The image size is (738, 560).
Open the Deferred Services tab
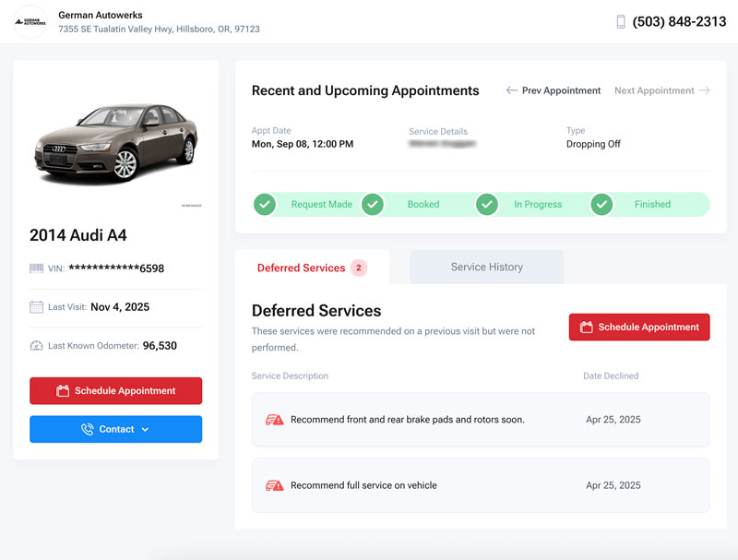click(x=302, y=268)
